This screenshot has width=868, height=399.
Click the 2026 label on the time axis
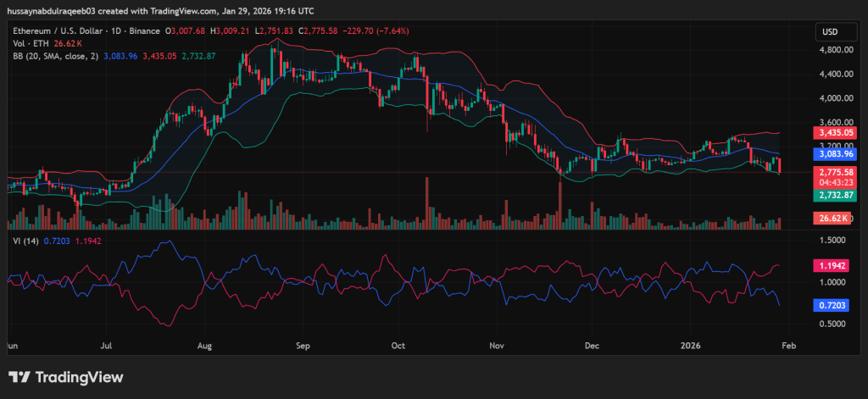click(692, 346)
